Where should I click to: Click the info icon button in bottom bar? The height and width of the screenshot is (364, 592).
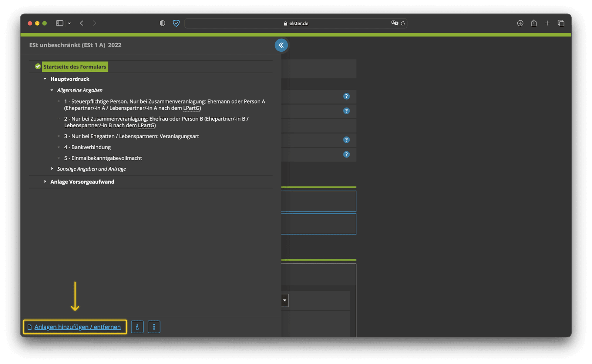tap(137, 327)
